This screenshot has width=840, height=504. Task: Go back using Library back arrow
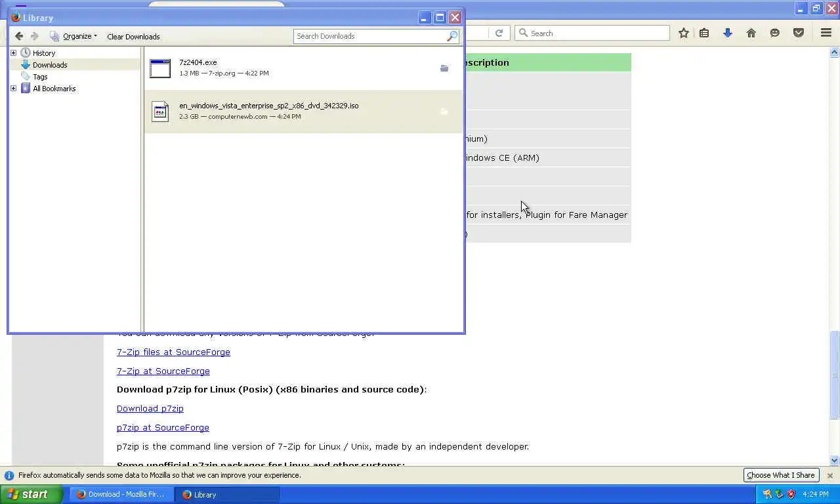tap(19, 36)
